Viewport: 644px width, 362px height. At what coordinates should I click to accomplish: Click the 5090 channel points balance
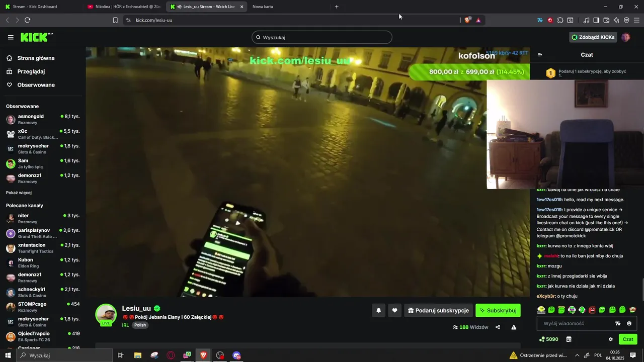548,339
